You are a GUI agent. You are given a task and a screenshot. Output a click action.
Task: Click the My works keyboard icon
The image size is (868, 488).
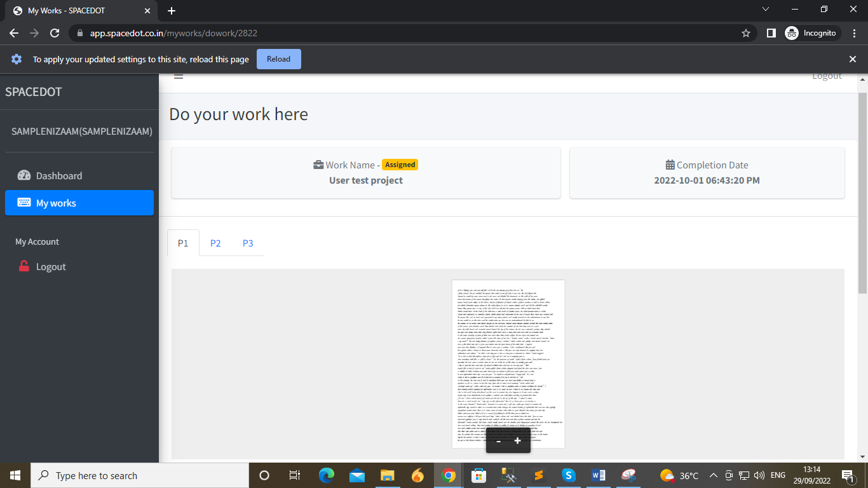[24, 203]
